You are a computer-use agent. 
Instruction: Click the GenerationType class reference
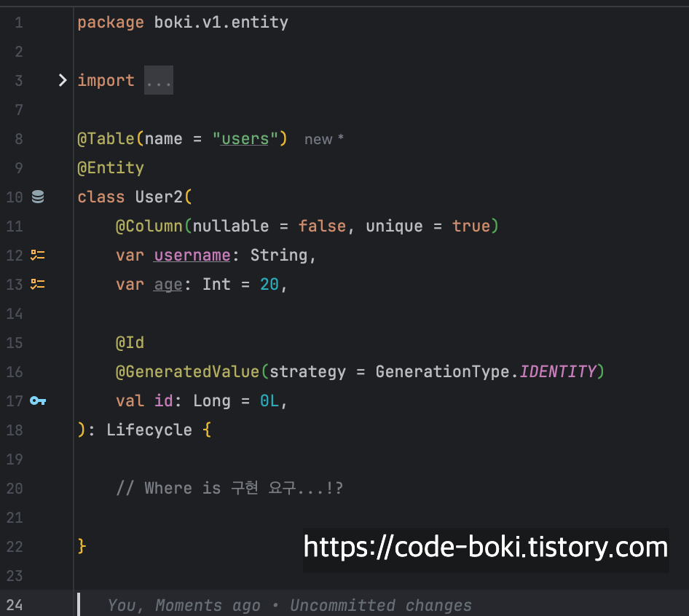coord(443,371)
